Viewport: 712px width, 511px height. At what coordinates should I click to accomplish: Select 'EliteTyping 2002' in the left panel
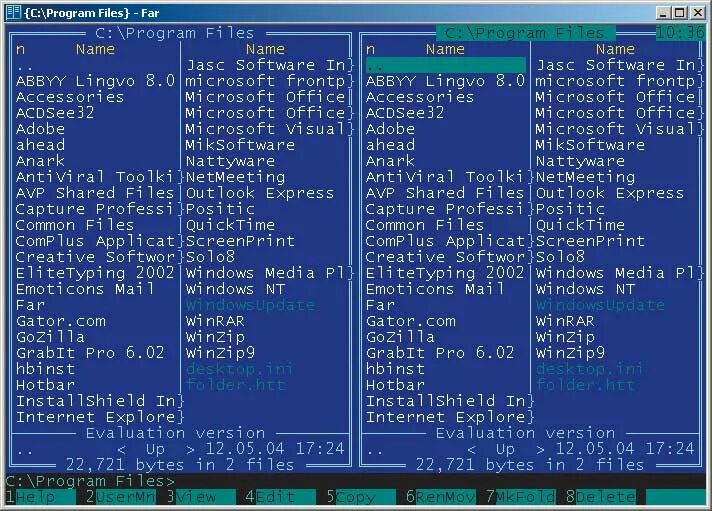[x=95, y=273]
